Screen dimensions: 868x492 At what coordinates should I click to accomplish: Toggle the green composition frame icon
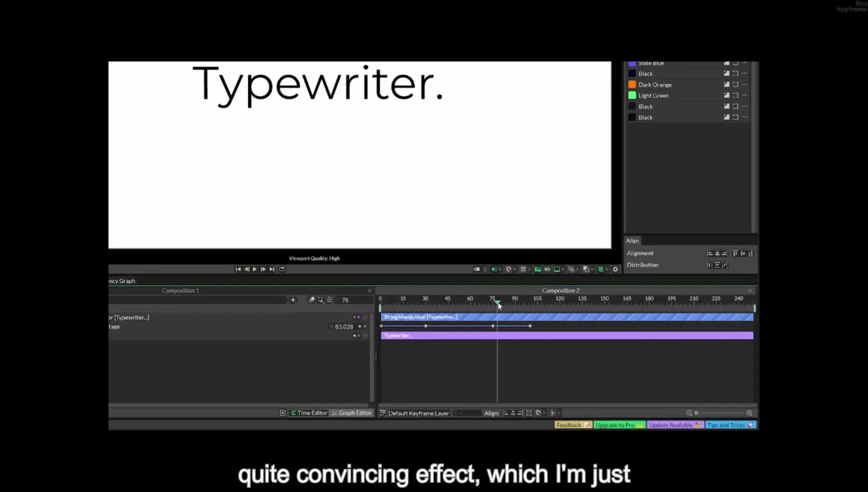[x=557, y=269]
